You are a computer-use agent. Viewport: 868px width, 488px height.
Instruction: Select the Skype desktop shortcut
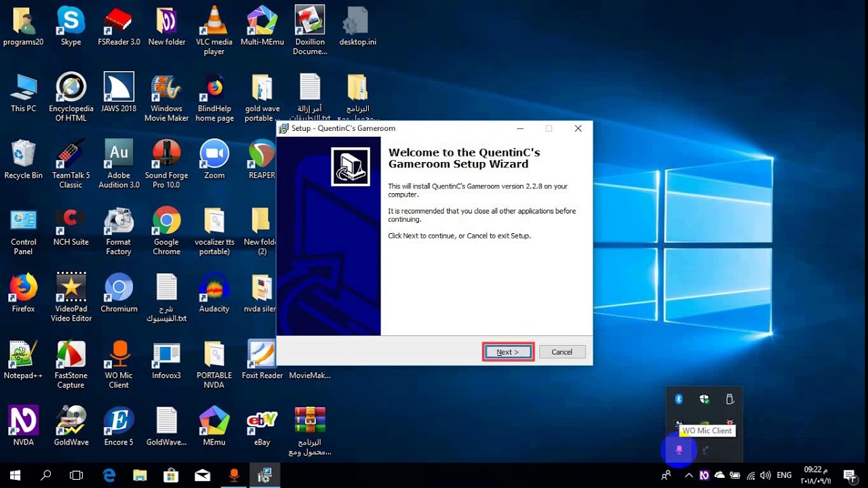click(71, 26)
